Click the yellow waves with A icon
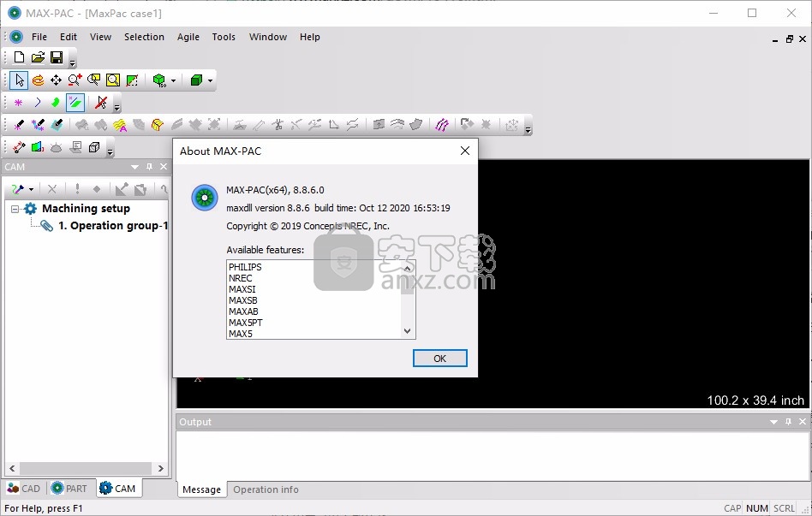The width and height of the screenshot is (812, 516). tap(120, 125)
